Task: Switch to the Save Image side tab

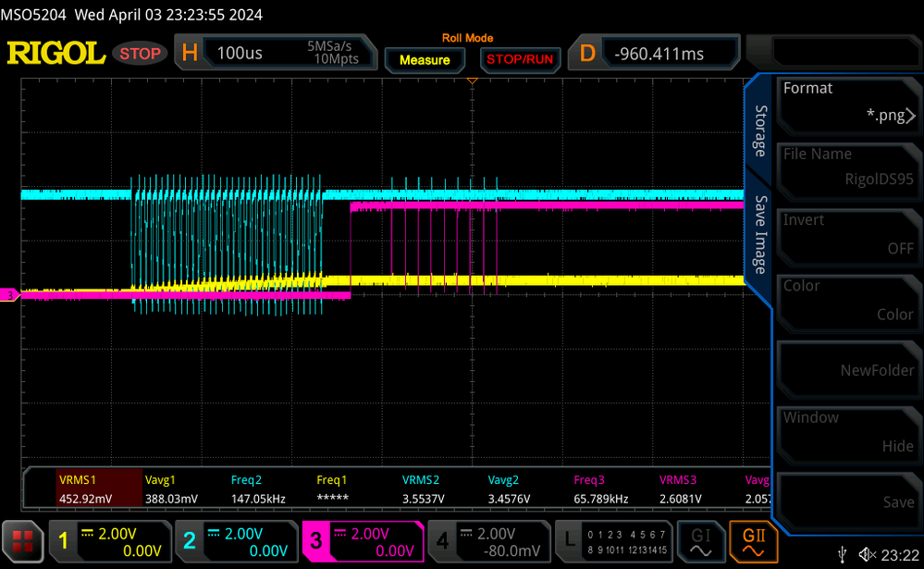Action: coord(761,235)
